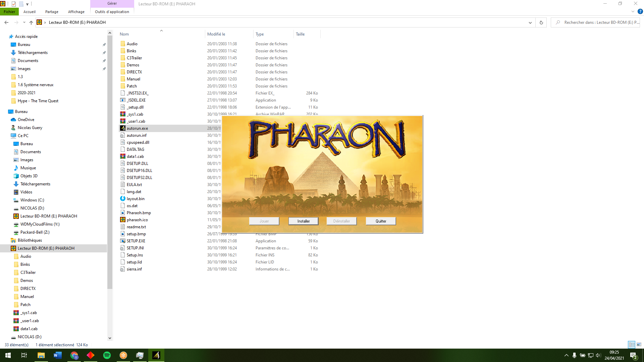This screenshot has height=362, width=644.
Task: Switch to large icons view layout
Action: pos(639,345)
